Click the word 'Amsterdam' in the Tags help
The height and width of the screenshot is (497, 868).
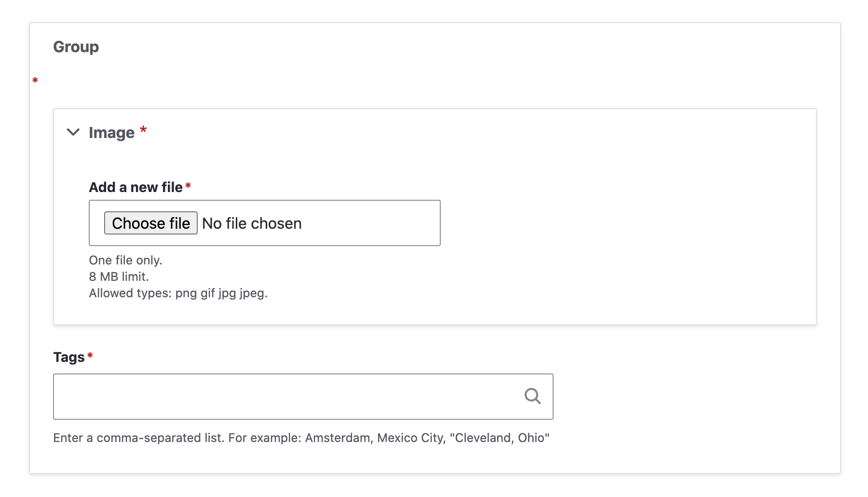click(x=338, y=438)
